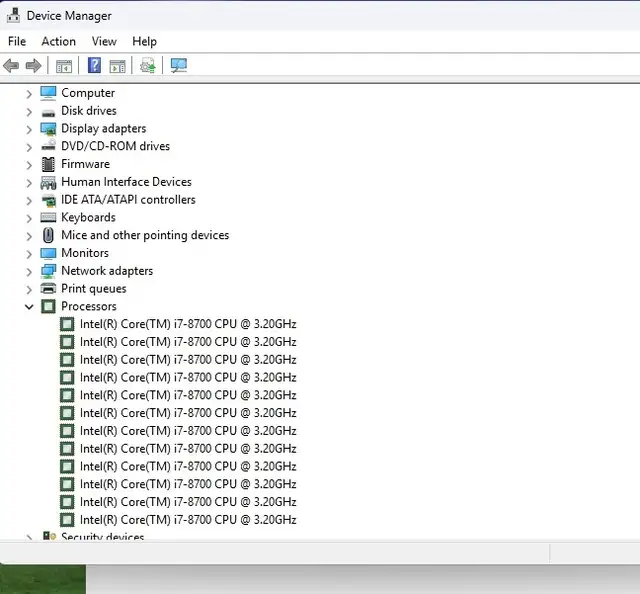
Task: Select the DVD/CD-ROM drives category icon
Action: 48,146
